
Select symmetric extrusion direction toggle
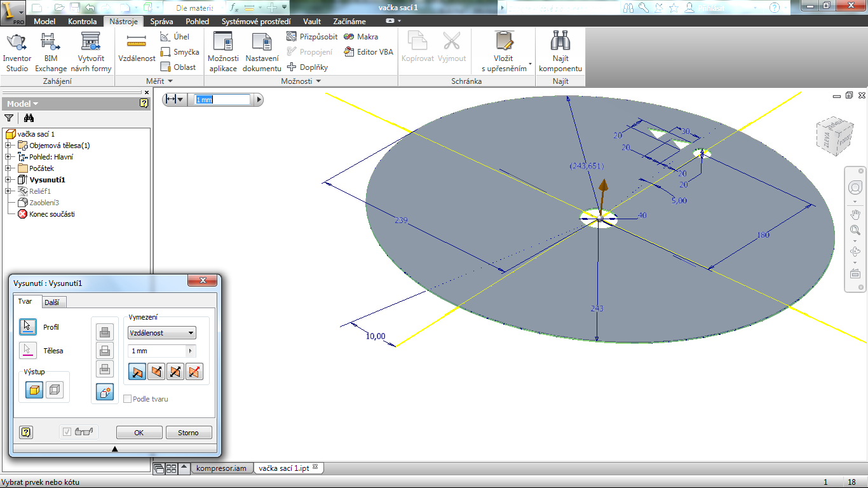coord(175,372)
